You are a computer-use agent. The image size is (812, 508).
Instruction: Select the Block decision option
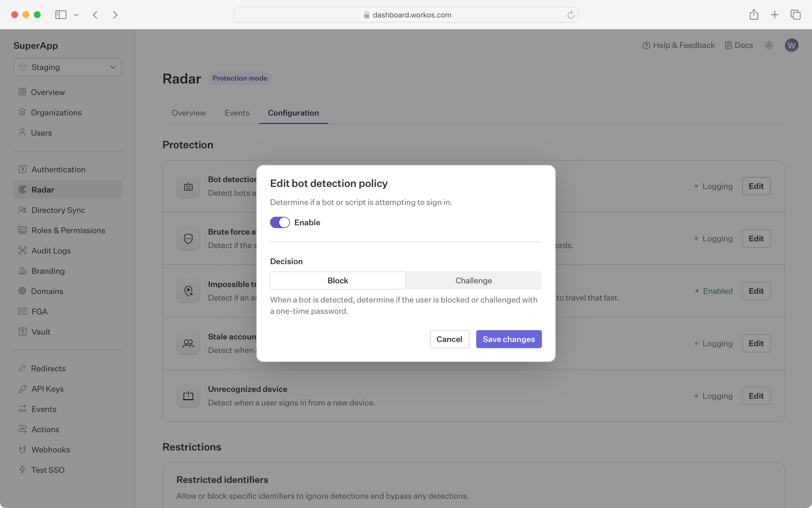pos(338,280)
